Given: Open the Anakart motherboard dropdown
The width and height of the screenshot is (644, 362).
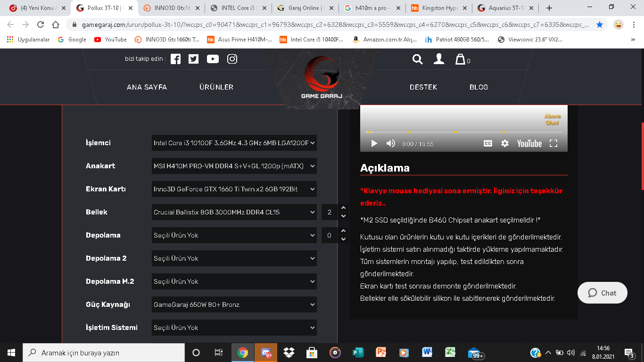Looking at the screenshot, I should pos(234,166).
